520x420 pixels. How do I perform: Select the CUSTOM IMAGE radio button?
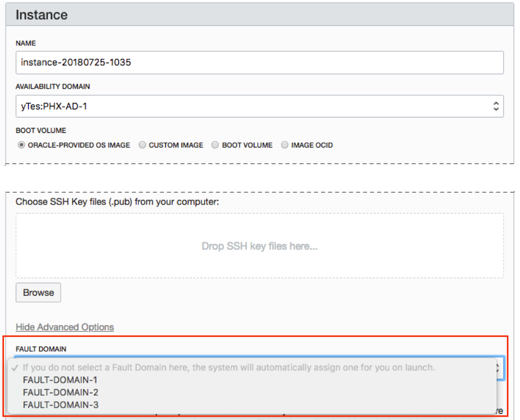pyautogui.click(x=142, y=145)
